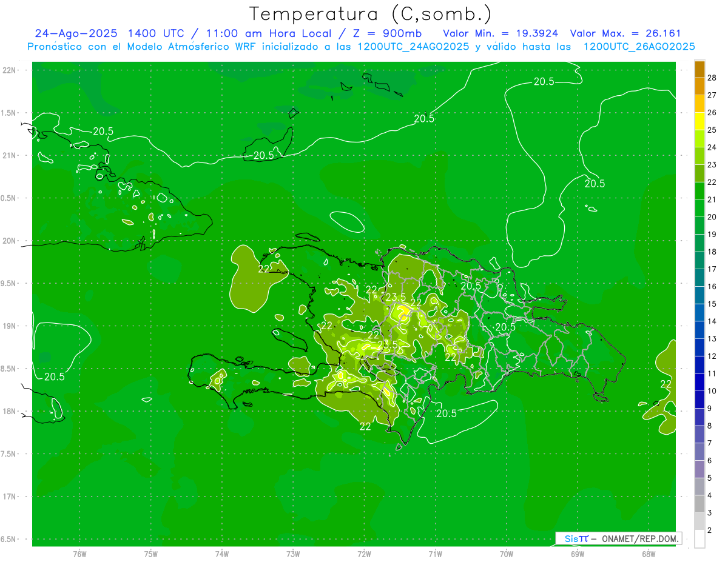Click the 12 label on the color scale
This screenshot has width=728, height=562.
pos(712,356)
